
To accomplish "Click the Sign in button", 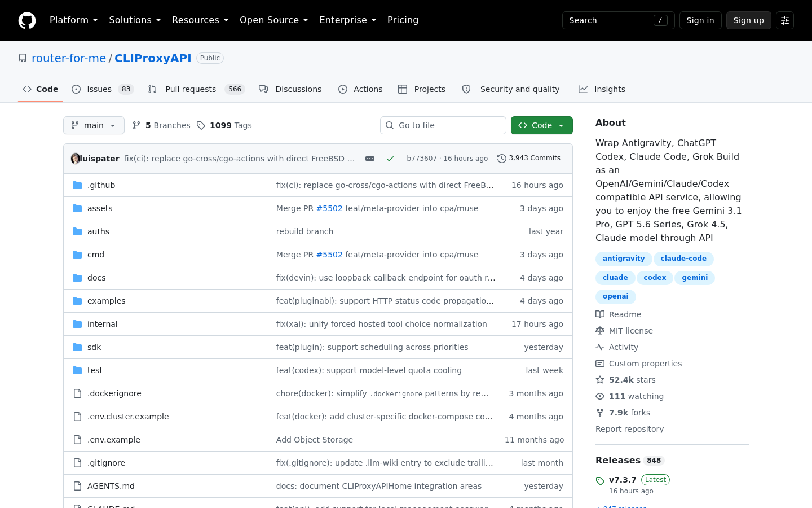I will (x=700, y=20).
